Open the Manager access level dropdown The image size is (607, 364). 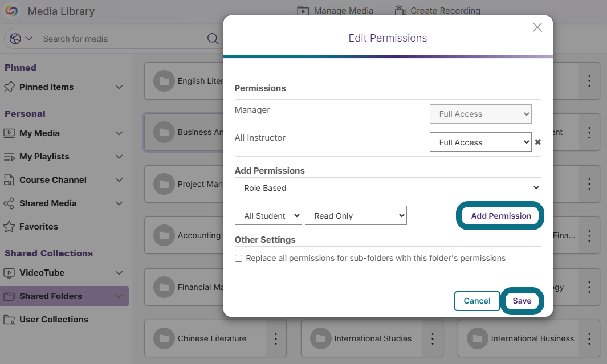tap(480, 114)
